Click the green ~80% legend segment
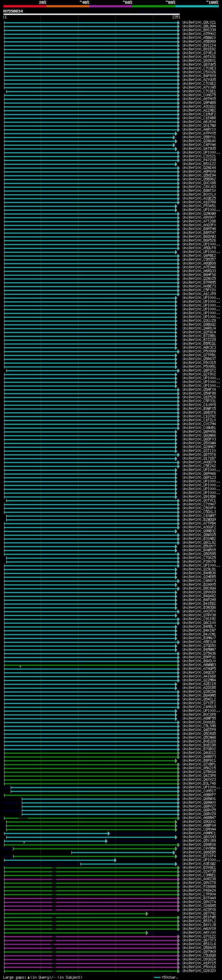Image resolution: width=222 pixels, height=980 pixels. 154,6
